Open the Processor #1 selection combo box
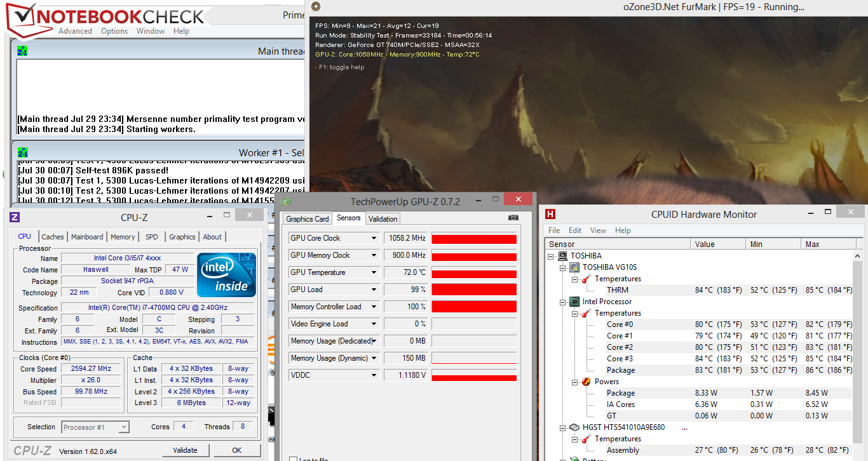Screen dimensions: 868x461 95,427
